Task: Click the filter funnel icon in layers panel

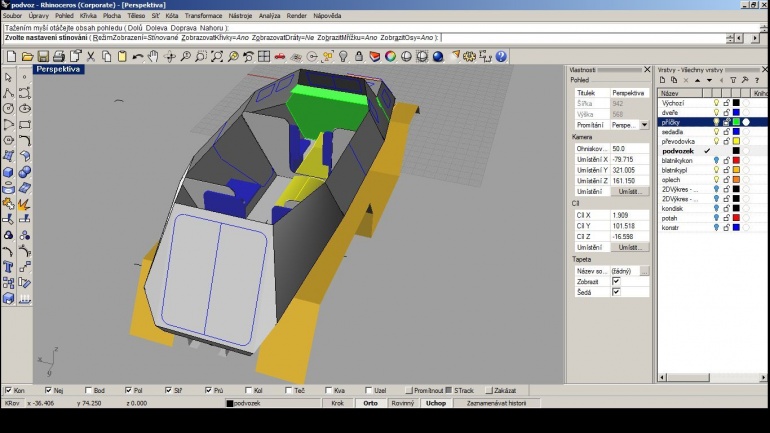Action: pos(733,80)
